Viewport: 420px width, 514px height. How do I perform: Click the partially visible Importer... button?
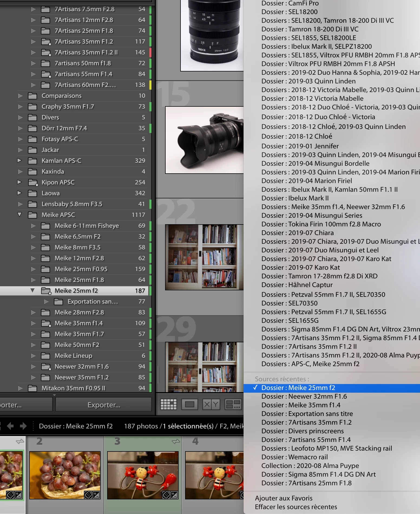26,405
